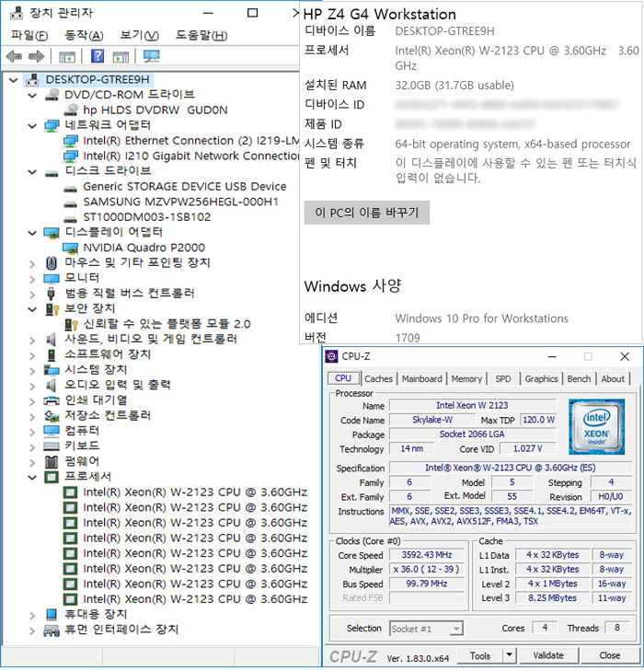The image size is (644, 671).
Task: Collapse the 보안 장치 category
Action: coord(32,309)
